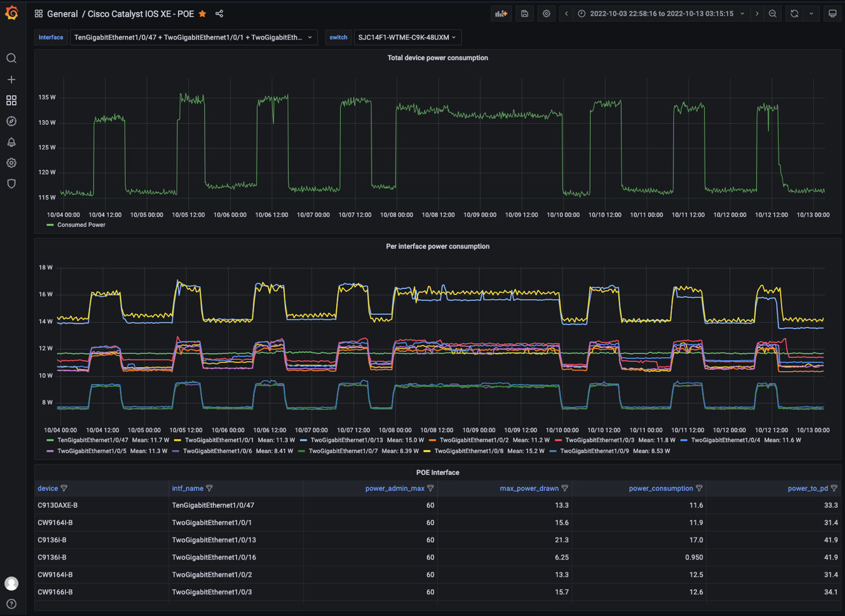The height and width of the screenshot is (616, 845).
Task: Toggle TenGigabitEthernet1/0/47 legend series
Action: click(92, 440)
